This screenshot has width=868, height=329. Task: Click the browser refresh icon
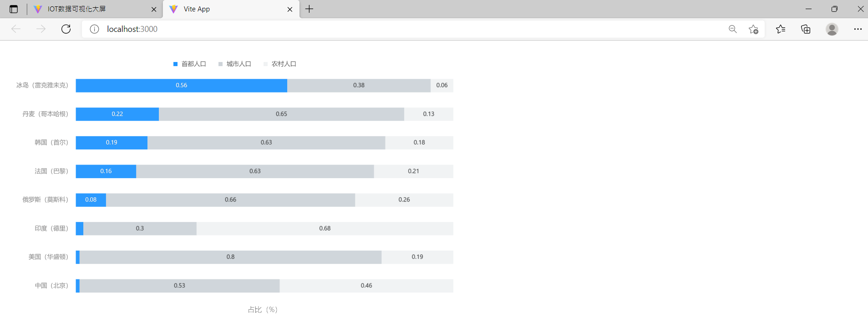click(66, 29)
